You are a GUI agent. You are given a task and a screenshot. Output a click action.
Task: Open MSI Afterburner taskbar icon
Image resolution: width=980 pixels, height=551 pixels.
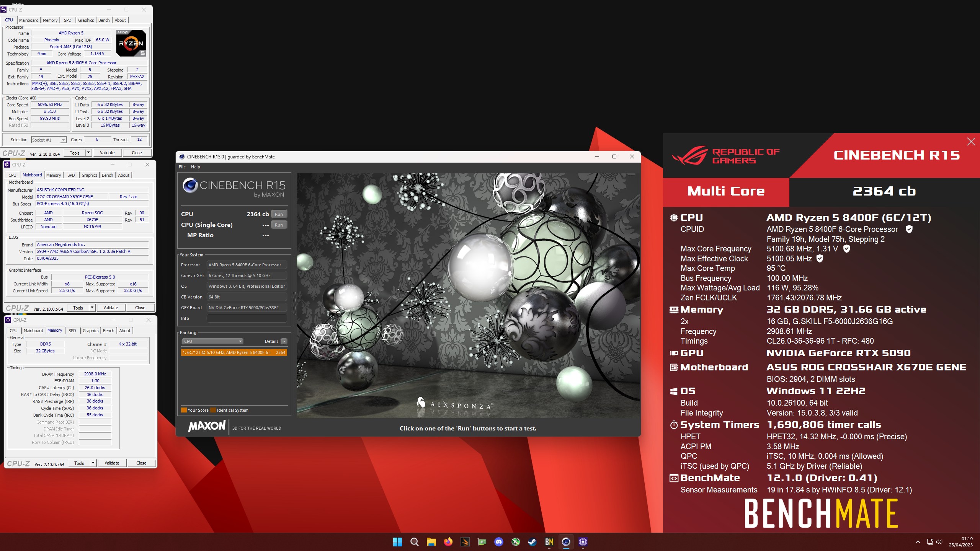click(x=515, y=542)
